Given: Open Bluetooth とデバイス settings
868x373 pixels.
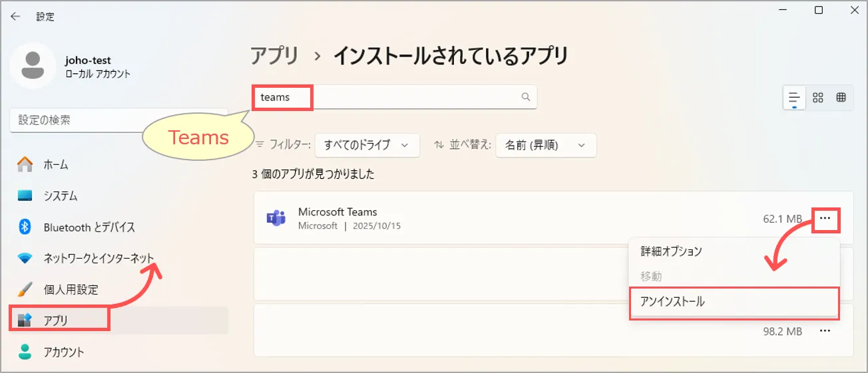Looking at the screenshot, I should pyautogui.click(x=89, y=227).
